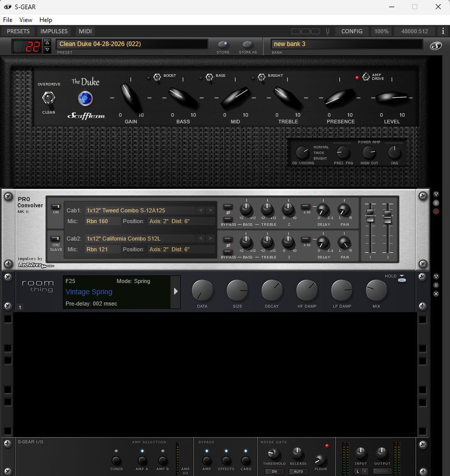
Task: Toggle Cab1 ON switch in Pro Convolver
Action: click(56, 206)
